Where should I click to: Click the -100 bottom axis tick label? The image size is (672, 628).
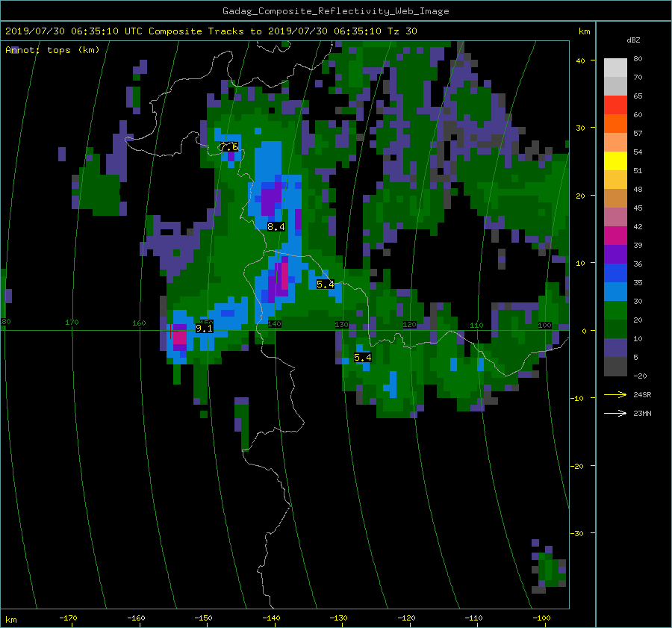[541, 618]
